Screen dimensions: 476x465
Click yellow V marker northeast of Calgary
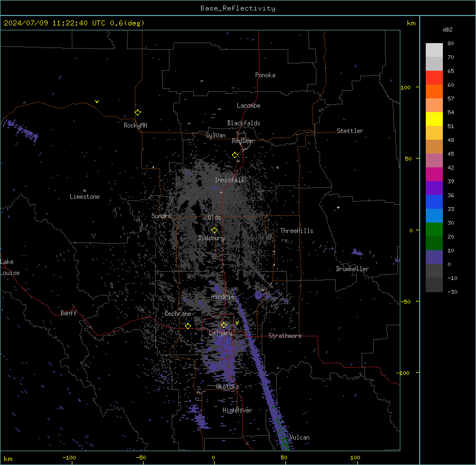point(237,323)
